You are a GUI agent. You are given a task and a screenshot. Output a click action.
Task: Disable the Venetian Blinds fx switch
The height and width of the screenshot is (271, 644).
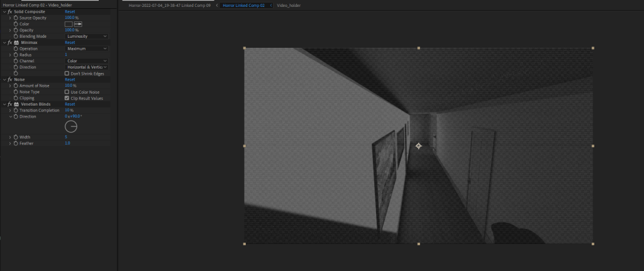point(10,104)
